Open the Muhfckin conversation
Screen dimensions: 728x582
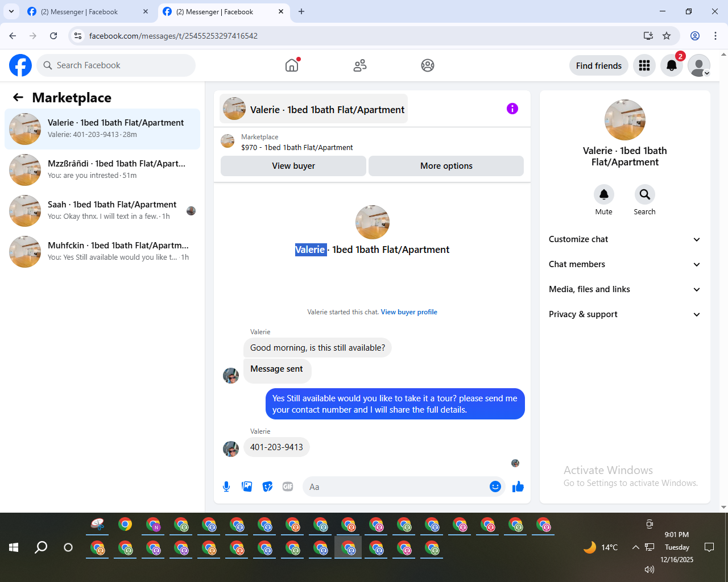[102, 252]
